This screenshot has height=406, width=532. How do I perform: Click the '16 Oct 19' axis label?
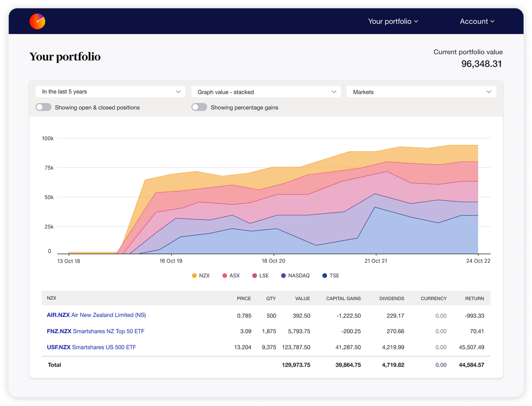[x=170, y=261]
